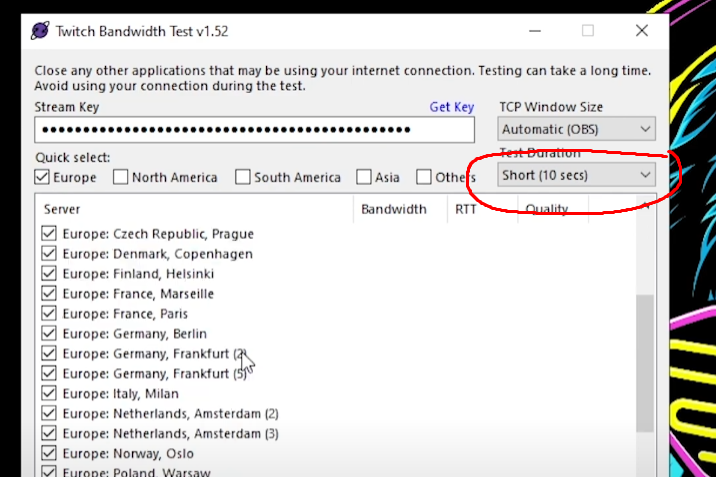Sort by Server column header
The height and width of the screenshot is (477, 716).
pyautogui.click(x=194, y=209)
